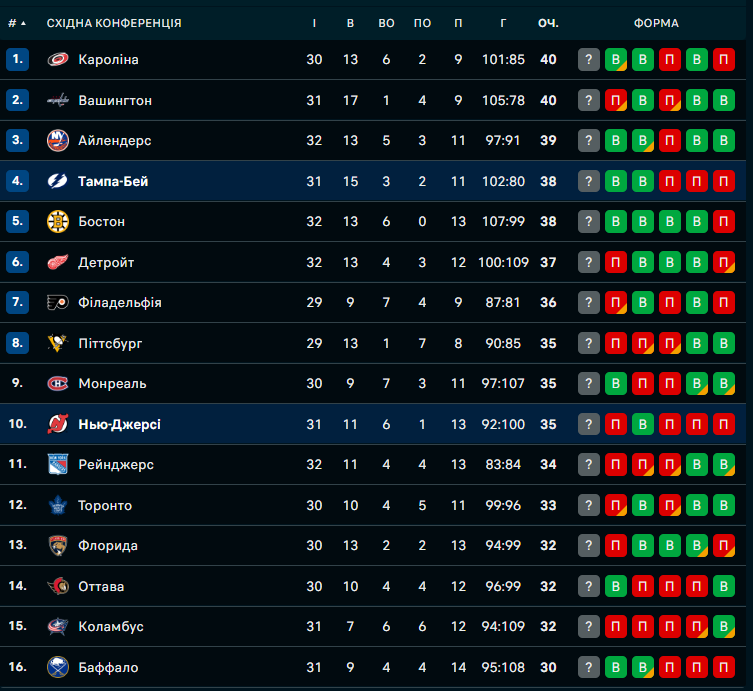This screenshot has width=753, height=691.
Task: Click the СХІДНА КОНФЕРЕНЦІЯ header
Action: [114, 23]
